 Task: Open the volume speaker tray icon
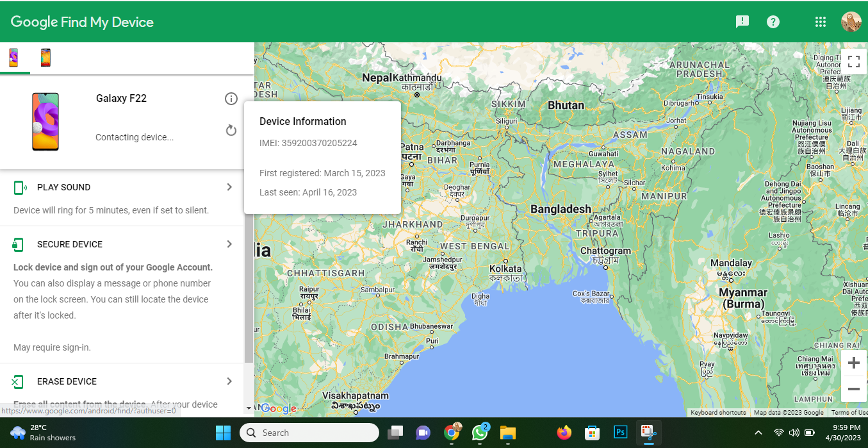(794, 433)
